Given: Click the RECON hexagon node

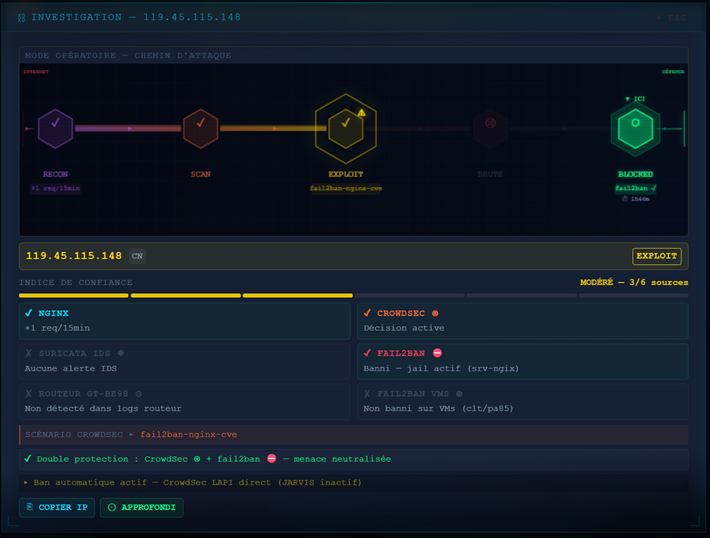Looking at the screenshot, I should point(55,129).
